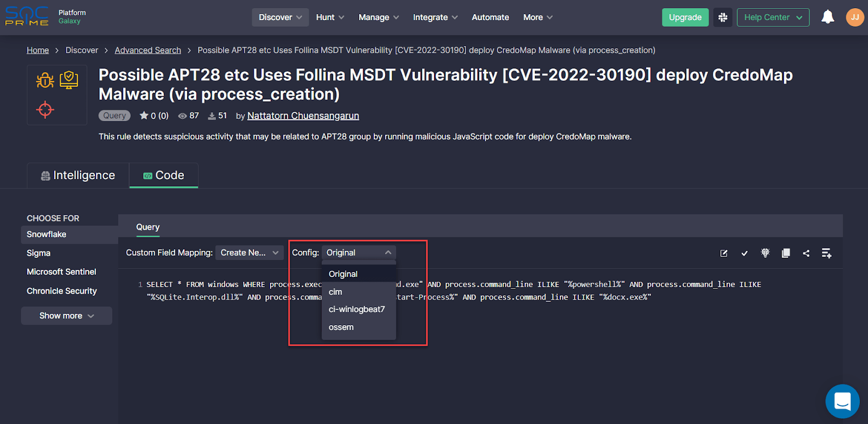
Task: Click the add-to-list icon in query toolbar
Action: click(826, 254)
